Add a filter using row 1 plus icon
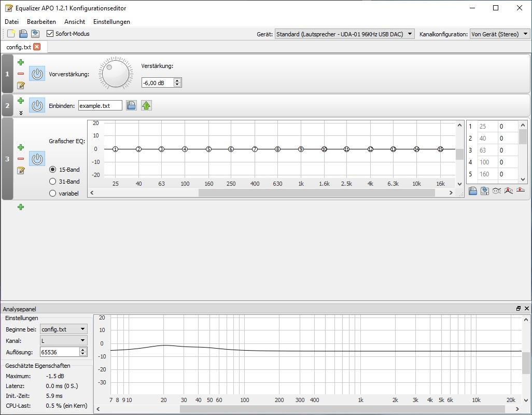Viewport: 532px width, 415px height. click(x=21, y=62)
